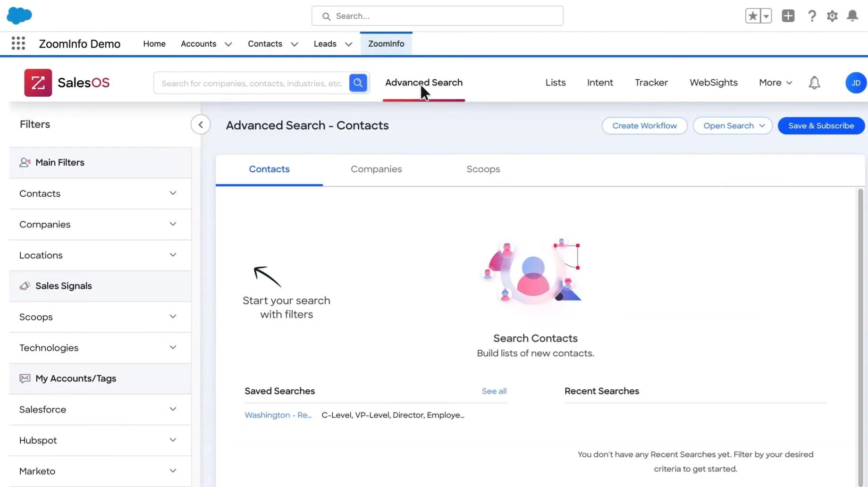
Task: Click the blue SalesOS search magnifier button
Action: (358, 83)
